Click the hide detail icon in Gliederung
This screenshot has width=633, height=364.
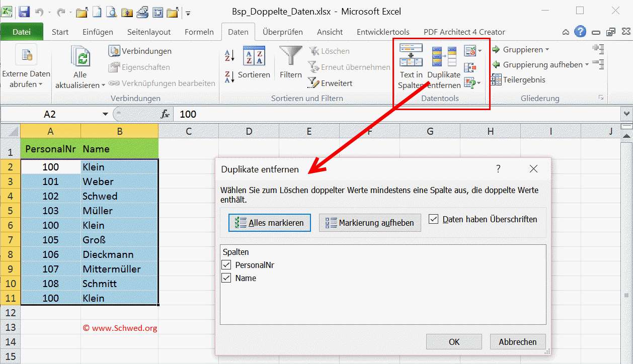click(598, 63)
